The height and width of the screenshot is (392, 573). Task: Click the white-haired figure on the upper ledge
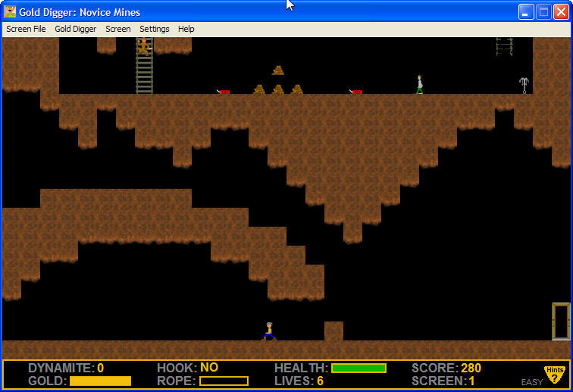(x=419, y=85)
